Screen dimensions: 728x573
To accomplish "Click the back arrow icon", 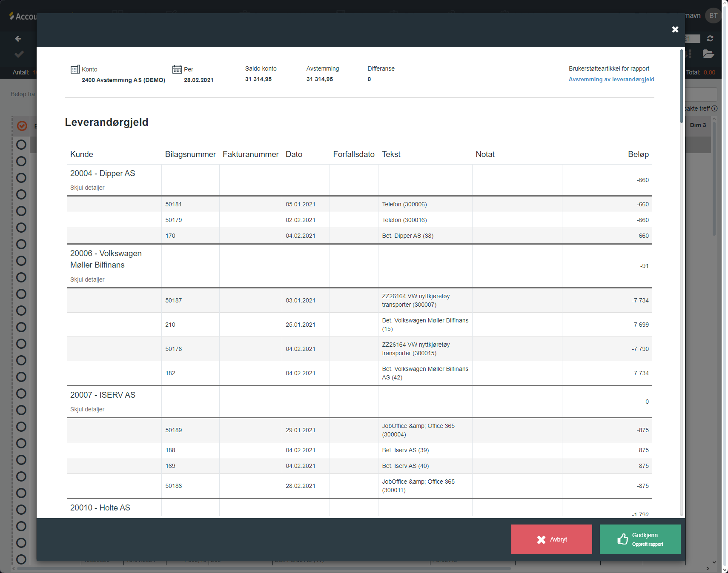I will point(18,39).
